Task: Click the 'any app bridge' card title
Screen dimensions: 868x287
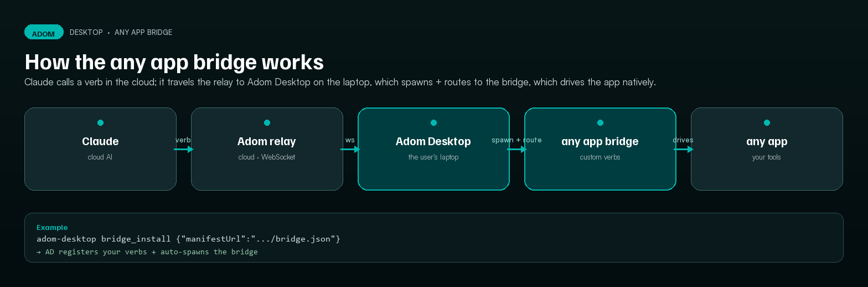Action: (600, 142)
